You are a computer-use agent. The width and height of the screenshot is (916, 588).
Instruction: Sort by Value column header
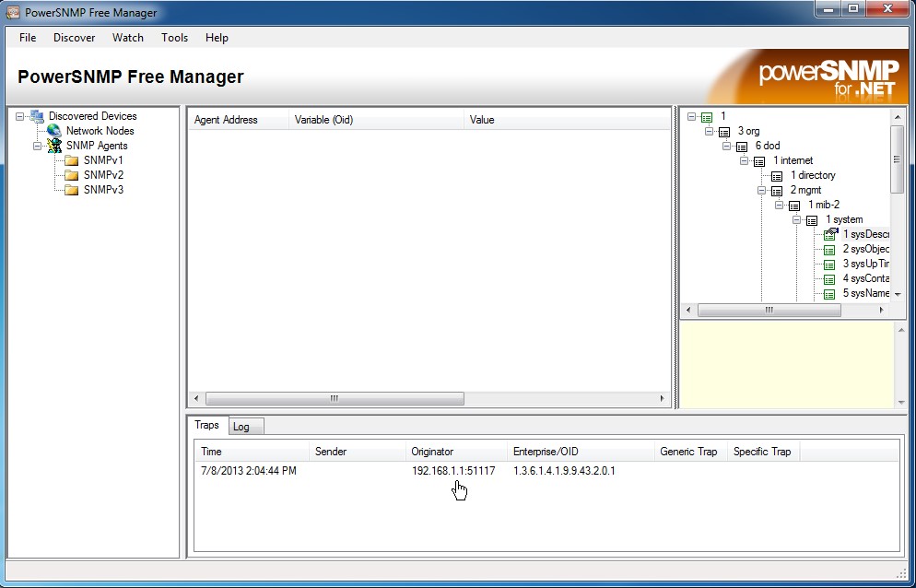567,120
